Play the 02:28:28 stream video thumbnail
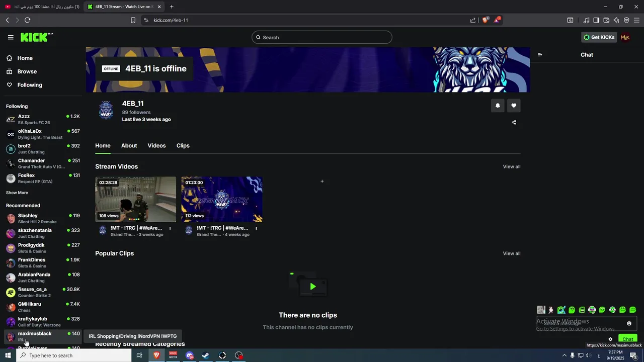This screenshot has width=644, height=362. [x=135, y=199]
